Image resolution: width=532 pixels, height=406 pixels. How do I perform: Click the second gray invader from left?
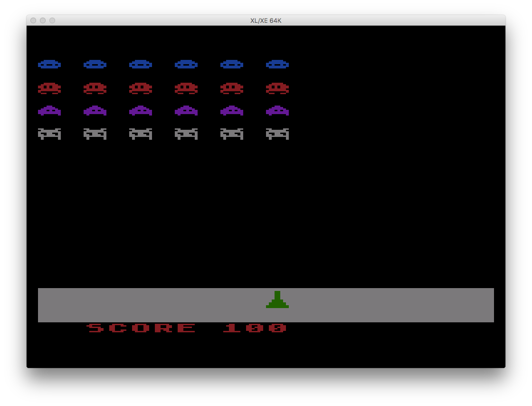pos(95,134)
